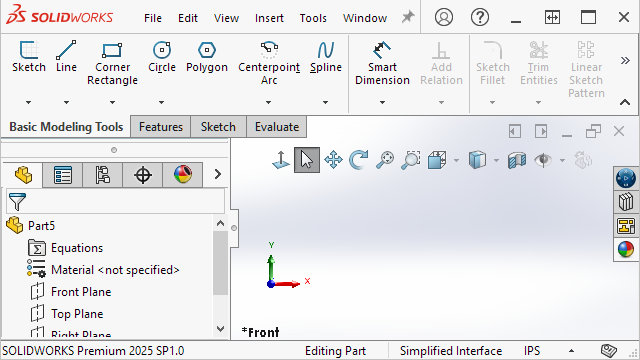Choose the Polygon sketch tool

pos(207,57)
